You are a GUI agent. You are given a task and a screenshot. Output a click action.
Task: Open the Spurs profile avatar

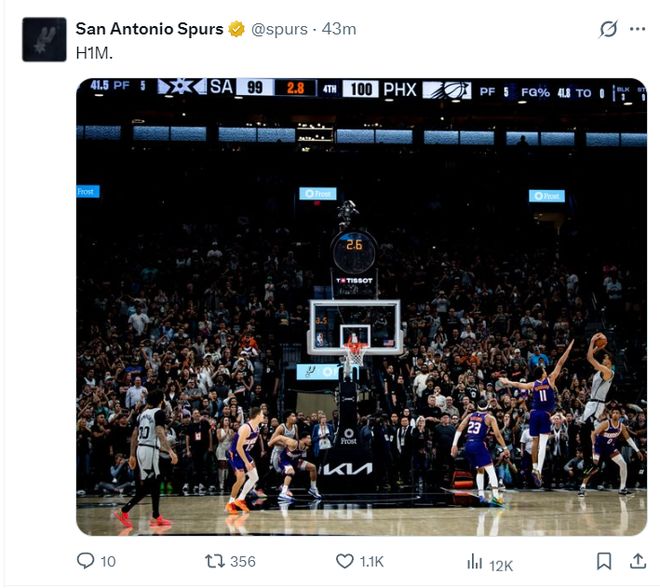(44, 39)
